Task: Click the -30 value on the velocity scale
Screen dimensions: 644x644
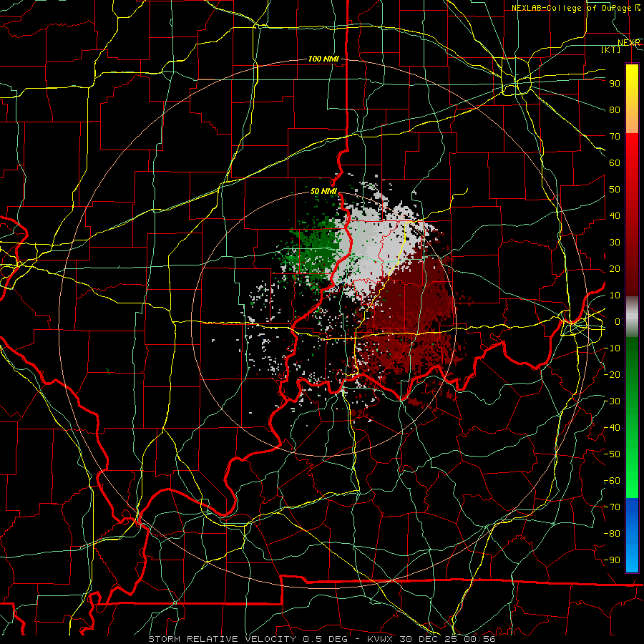Action: click(x=613, y=401)
